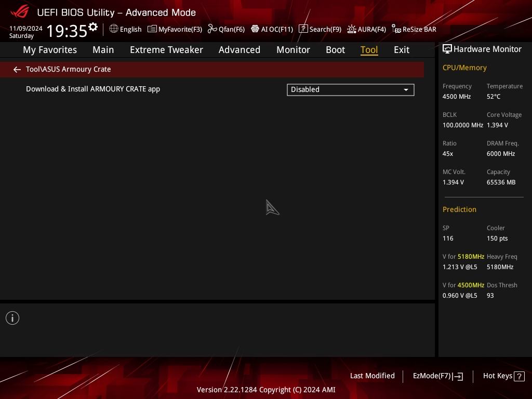Launch AI OC(F11)
The height and width of the screenshot is (399, 532).
click(x=272, y=29)
